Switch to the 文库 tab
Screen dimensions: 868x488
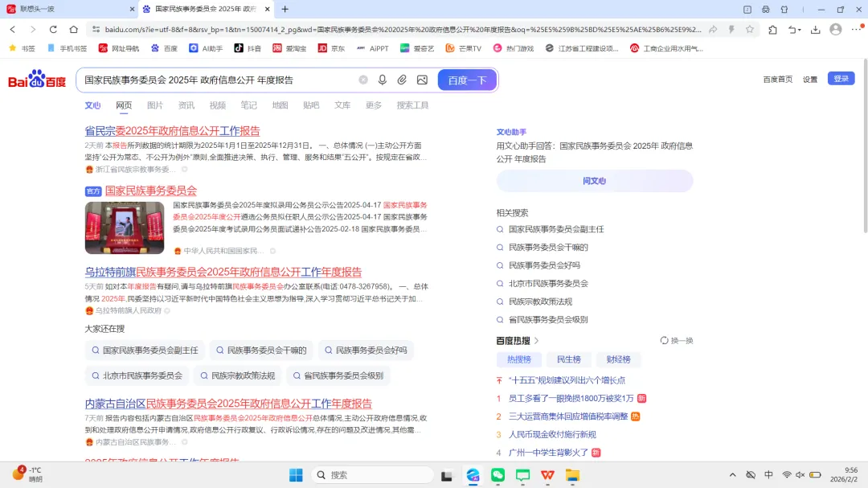click(x=342, y=105)
